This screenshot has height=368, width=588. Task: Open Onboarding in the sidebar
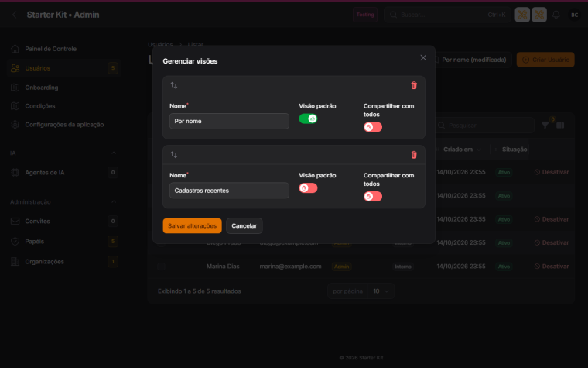[x=63, y=88]
